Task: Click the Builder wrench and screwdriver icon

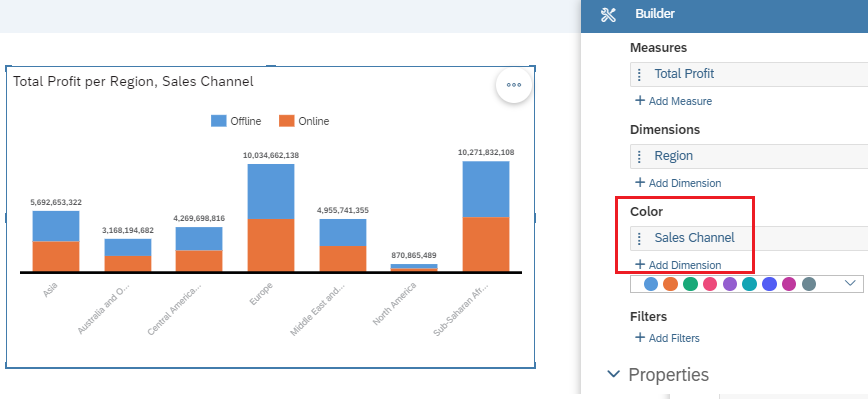Action: [x=608, y=15]
